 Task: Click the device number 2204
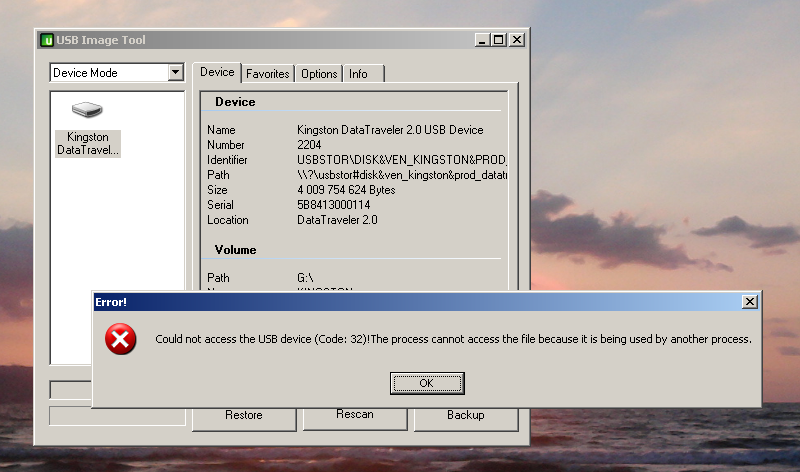click(x=309, y=145)
